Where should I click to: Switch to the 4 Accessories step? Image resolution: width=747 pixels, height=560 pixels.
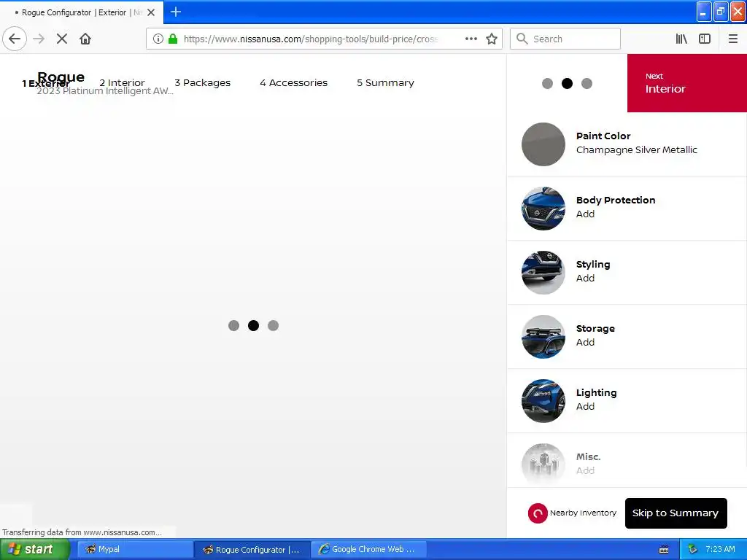point(293,83)
